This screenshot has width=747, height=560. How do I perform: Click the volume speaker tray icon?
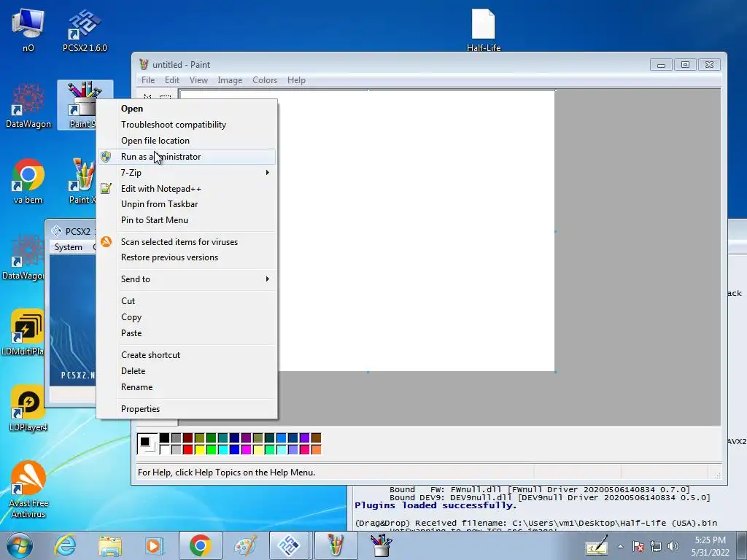pos(673,547)
